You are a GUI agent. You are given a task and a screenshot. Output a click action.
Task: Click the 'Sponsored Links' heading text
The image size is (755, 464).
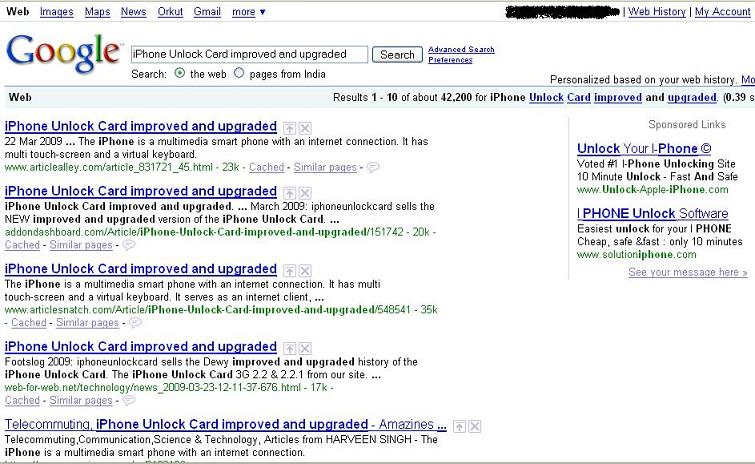[687, 124]
